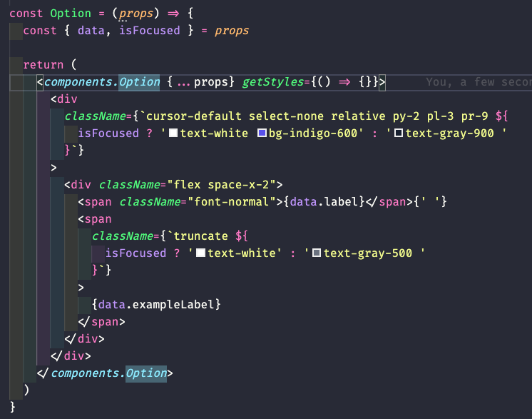Click the text-gray-500 color swatch
The image size is (532, 419).
point(317,253)
